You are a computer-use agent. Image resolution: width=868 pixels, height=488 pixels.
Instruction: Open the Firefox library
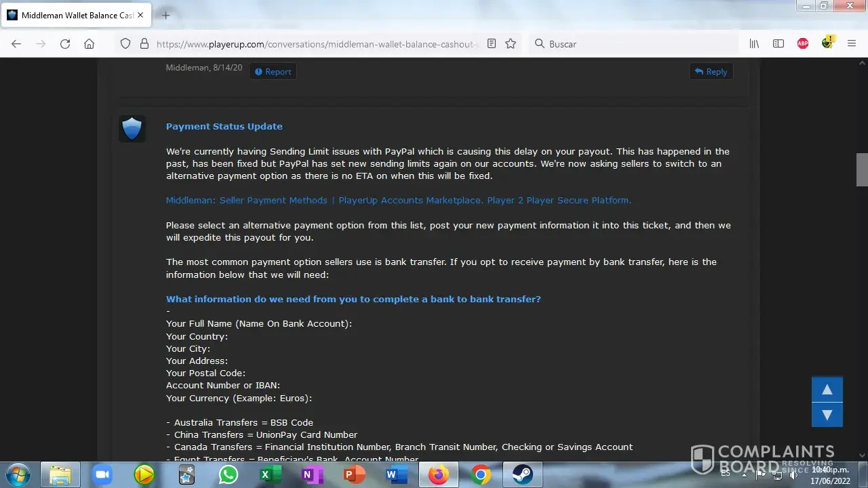pyautogui.click(x=754, y=44)
